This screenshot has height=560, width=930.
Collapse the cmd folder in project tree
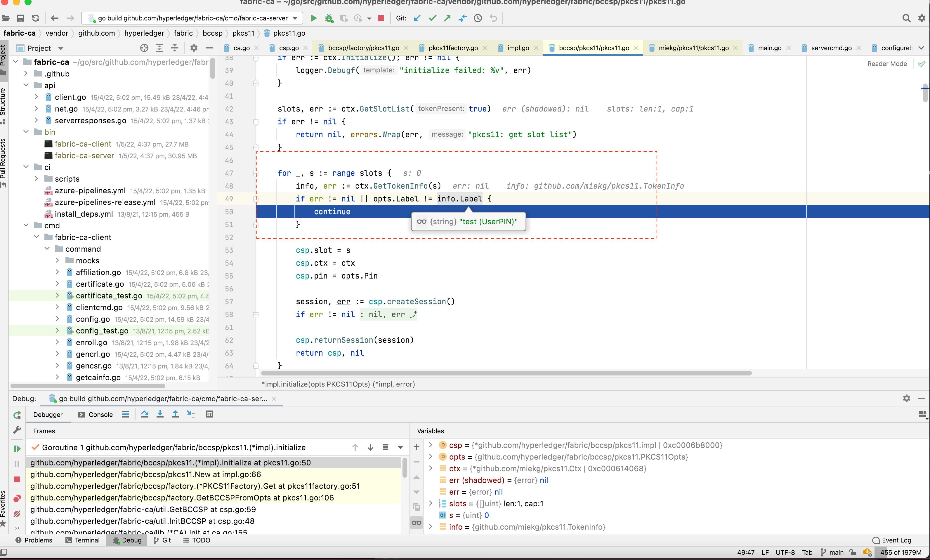tap(26, 225)
